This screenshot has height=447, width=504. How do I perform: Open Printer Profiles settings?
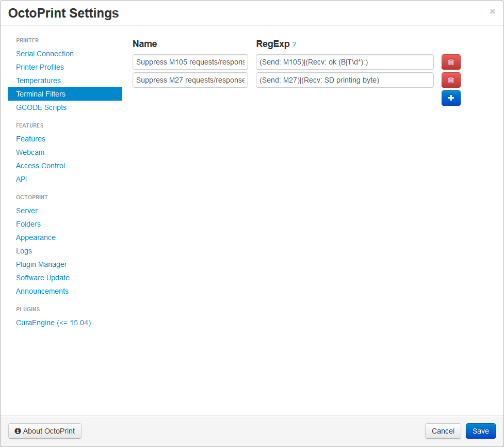click(x=40, y=67)
